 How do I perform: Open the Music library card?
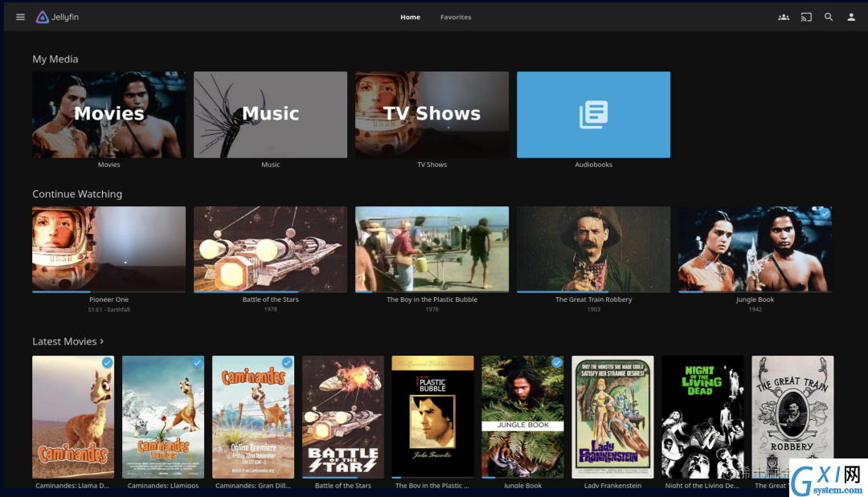point(271,115)
